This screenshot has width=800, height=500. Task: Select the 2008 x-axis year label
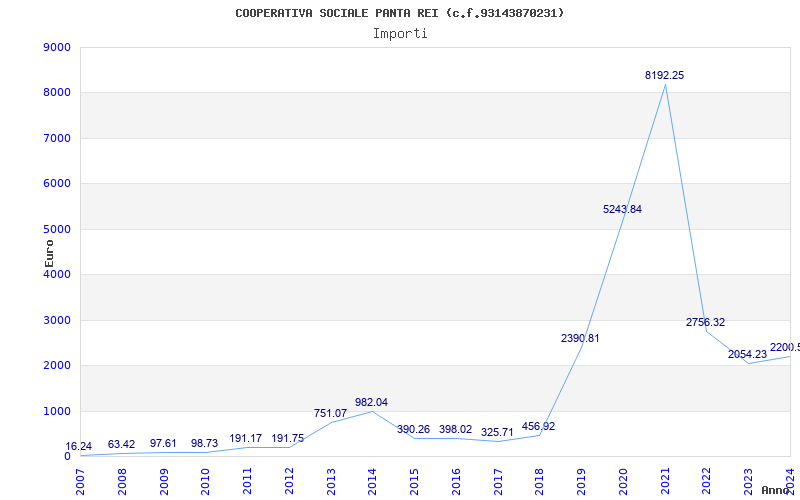coord(122,481)
